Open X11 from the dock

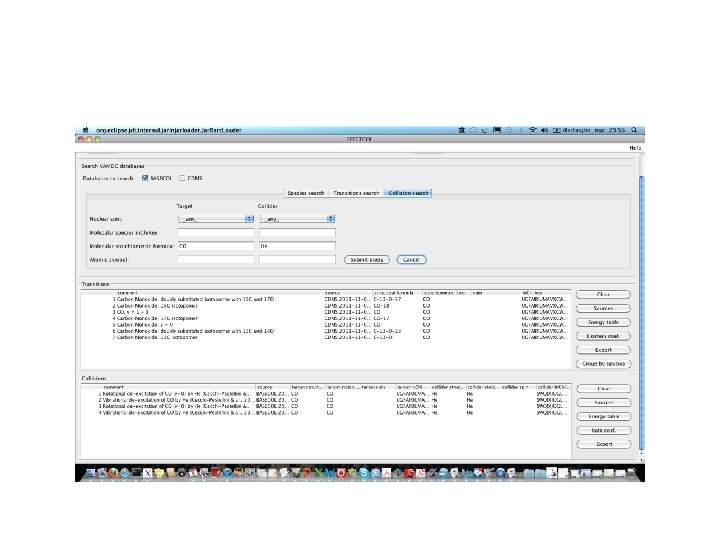pos(148,472)
